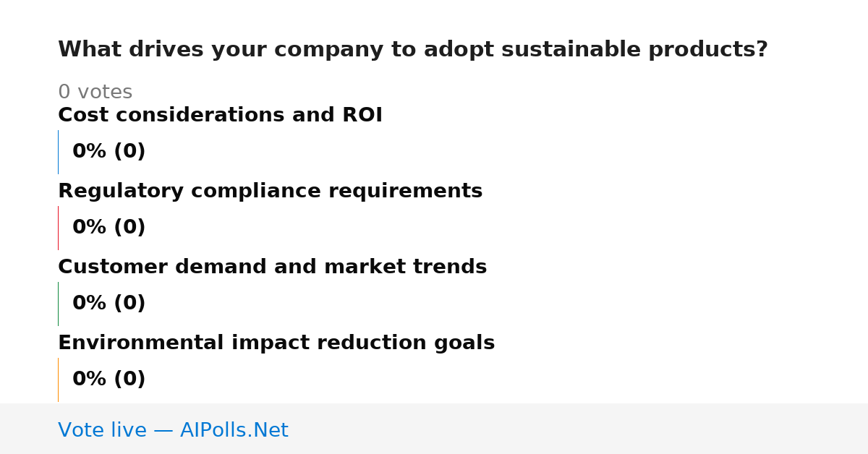This screenshot has width=868, height=454.
Task: Click the gray footer bar right of the link
Action: click(x=579, y=429)
